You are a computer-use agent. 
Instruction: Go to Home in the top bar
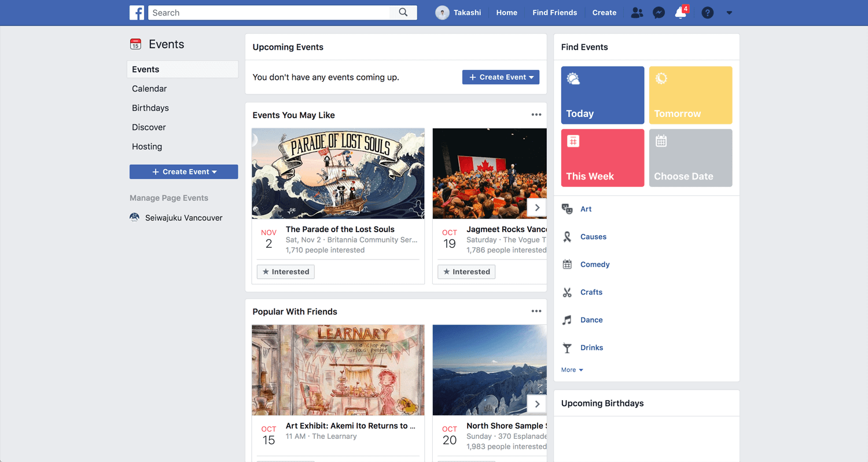pyautogui.click(x=507, y=13)
